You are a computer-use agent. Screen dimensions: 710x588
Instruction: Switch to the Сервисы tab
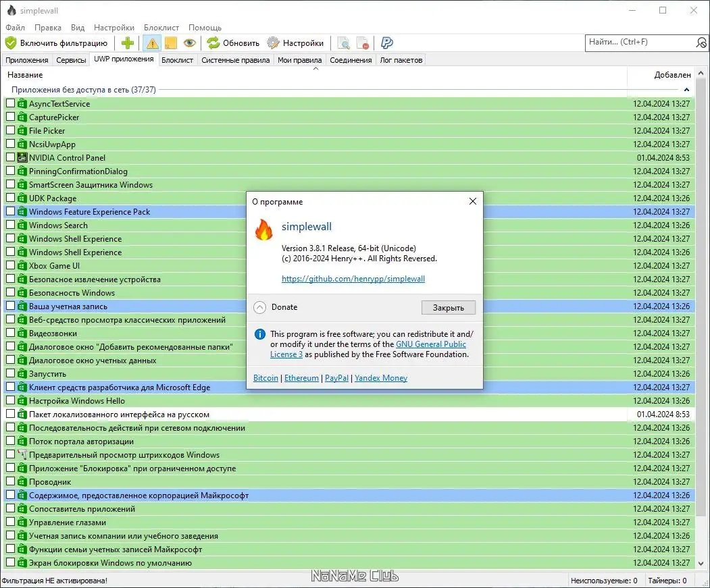click(71, 60)
